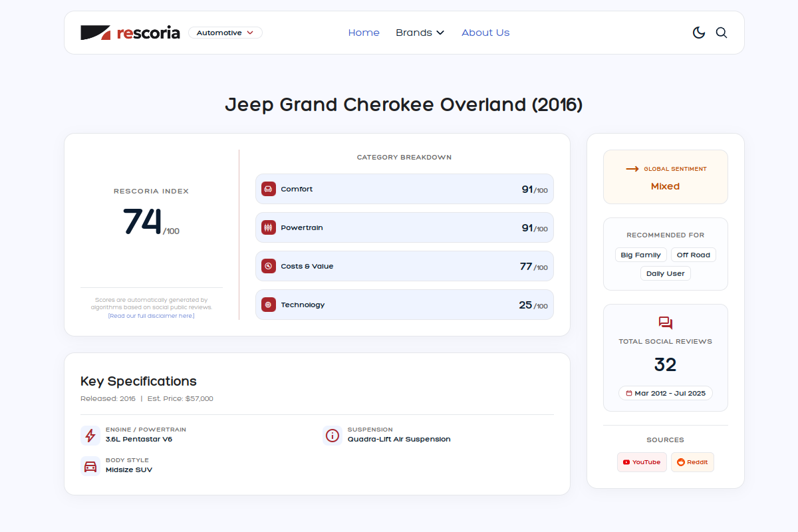
Task: Click the calendar icon in date badge
Action: pyautogui.click(x=629, y=393)
